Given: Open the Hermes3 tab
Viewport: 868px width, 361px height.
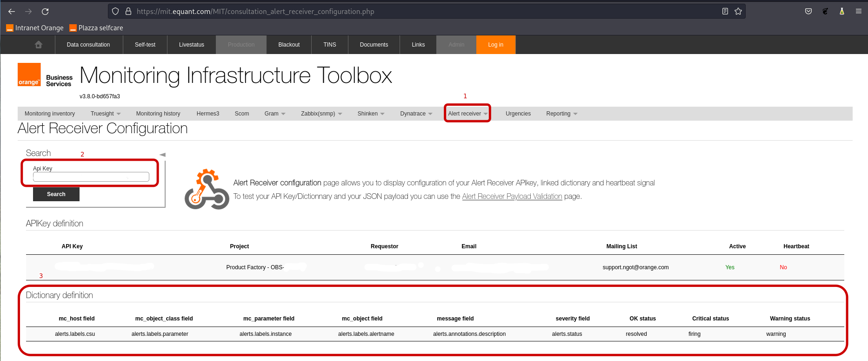Looking at the screenshot, I should tap(208, 114).
